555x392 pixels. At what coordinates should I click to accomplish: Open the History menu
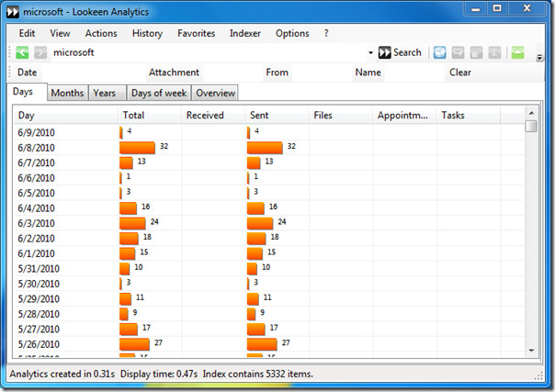pos(147,33)
